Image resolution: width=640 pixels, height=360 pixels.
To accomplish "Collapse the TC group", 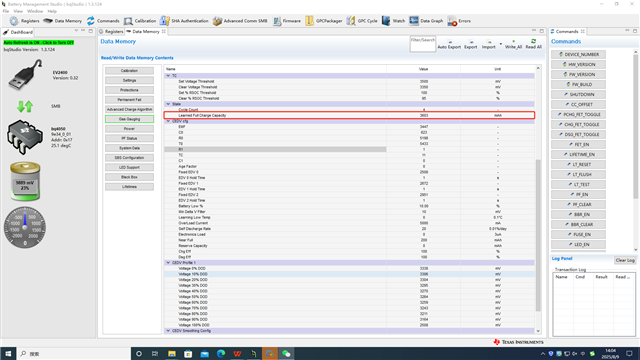I will pos(168,76).
